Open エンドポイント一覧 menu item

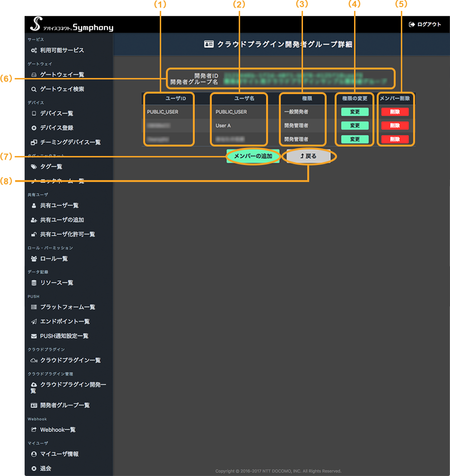tap(65, 321)
